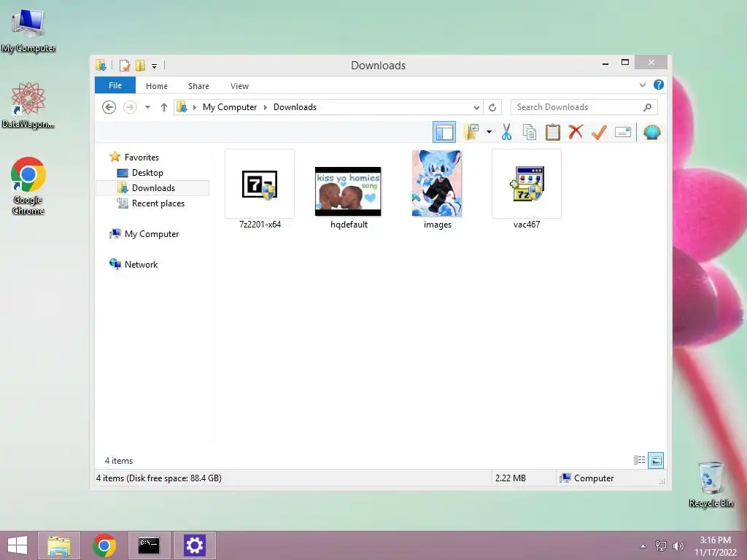Open File Explorer from the taskbar
The height and width of the screenshot is (560, 747).
pos(59,545)
